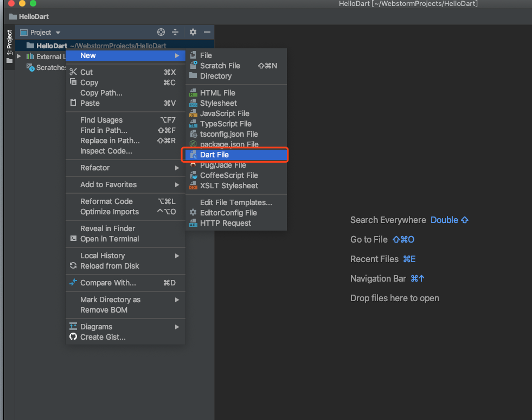Viewport: 532px width, 420px height.
Task: Click the yellow macOS minimize button
Action: coord(22,3)
